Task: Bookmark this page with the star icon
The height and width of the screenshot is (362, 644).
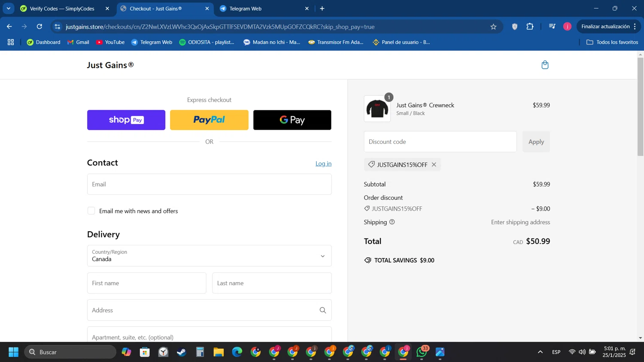Action: click(x=493, y=27)
